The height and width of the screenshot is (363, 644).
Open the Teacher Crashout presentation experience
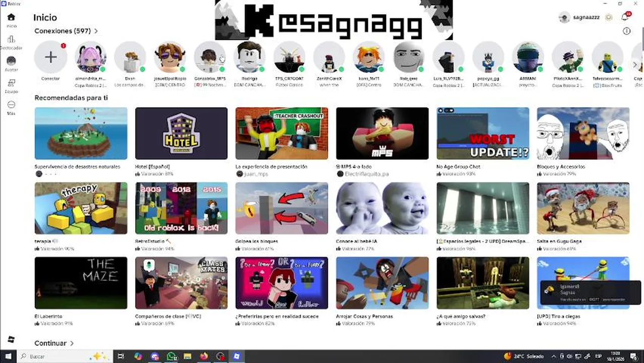click(282, 133)
